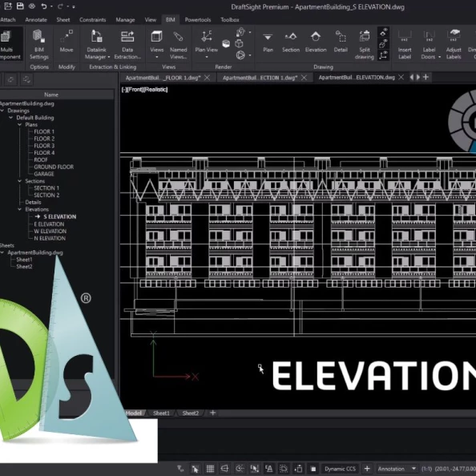Open the Toolbox ribbon tab

tap(230, 20)
